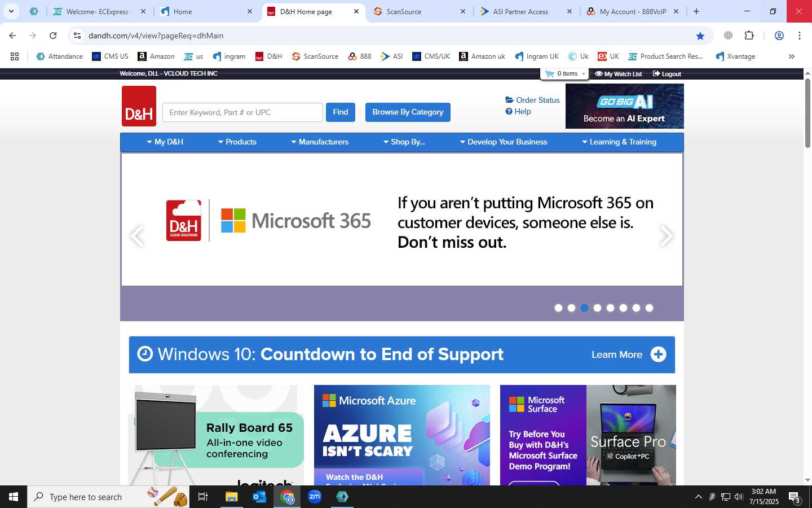
Task: Select the eighth carousel dot
Action: pos(649,308)
